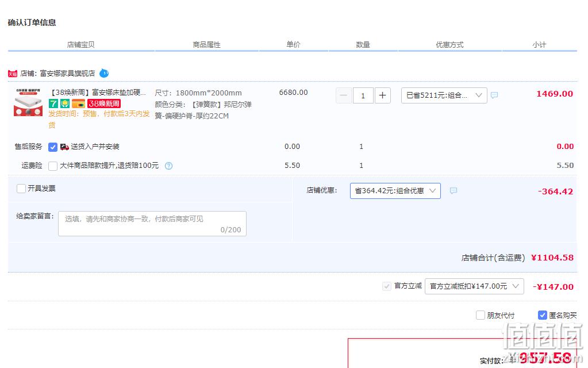Image resolution: width=588 pixels, height=368 pixels.
Task: Click the 单价 column header
Action: pos(293,45)
